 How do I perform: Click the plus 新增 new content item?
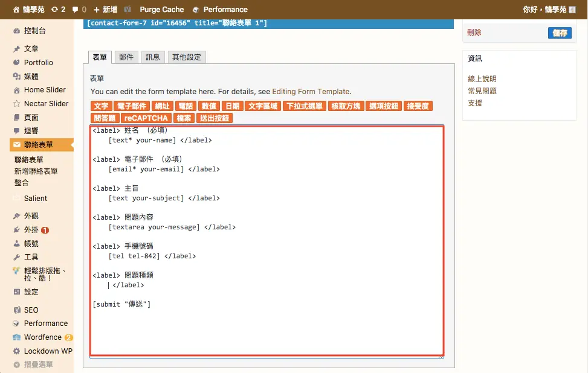[x=105, y=10]
